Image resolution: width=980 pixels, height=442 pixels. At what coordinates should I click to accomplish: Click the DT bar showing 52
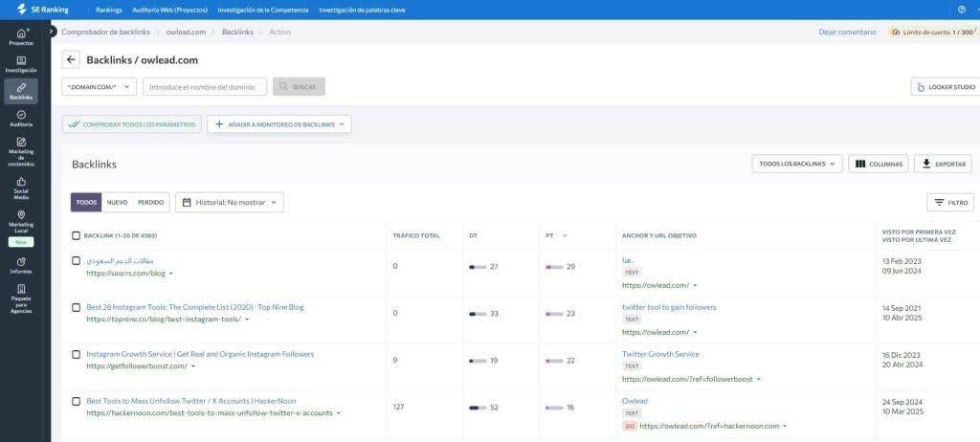[478, 408]
